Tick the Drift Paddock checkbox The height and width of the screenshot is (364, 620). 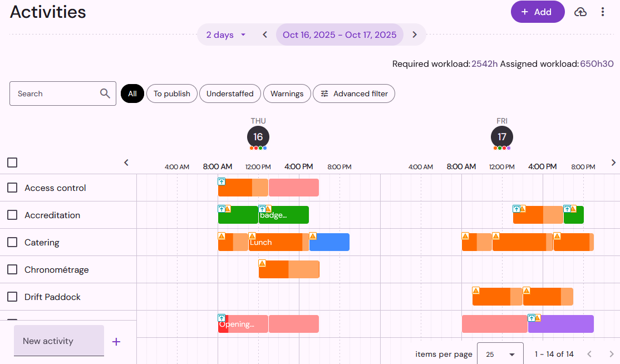click(12, 297)
